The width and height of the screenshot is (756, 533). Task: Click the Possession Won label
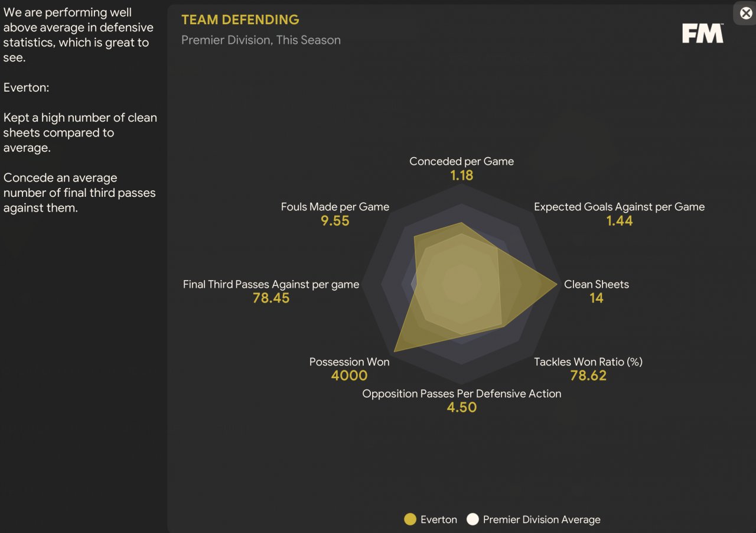(x=349, y=362)
